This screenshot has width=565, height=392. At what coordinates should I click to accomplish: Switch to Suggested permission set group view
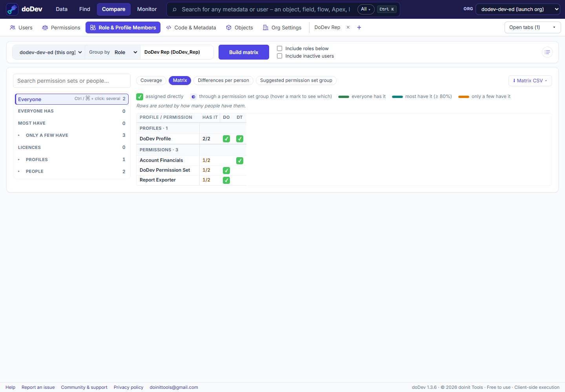pyautogui.click(x=296, y=80)
